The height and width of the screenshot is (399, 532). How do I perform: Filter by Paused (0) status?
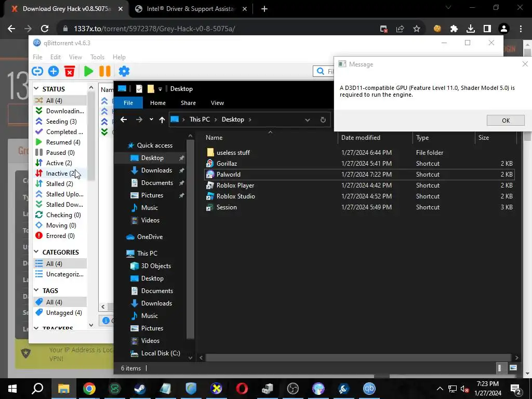point(60,153)
